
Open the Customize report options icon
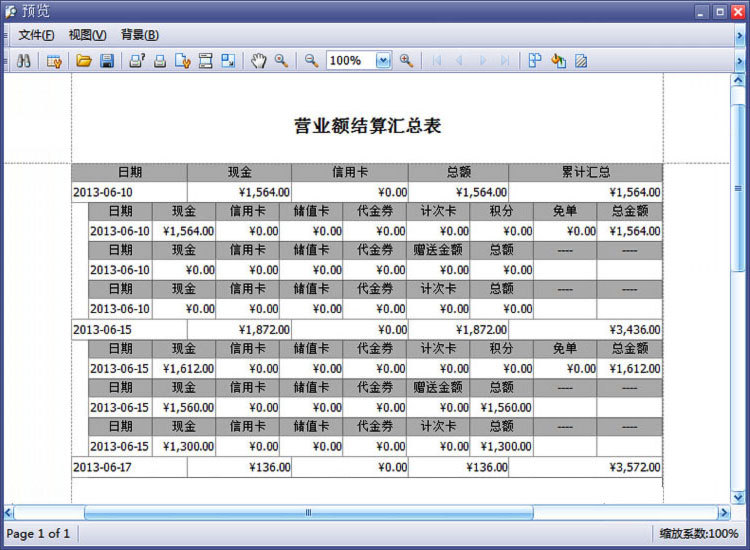[x=54, y=61]
